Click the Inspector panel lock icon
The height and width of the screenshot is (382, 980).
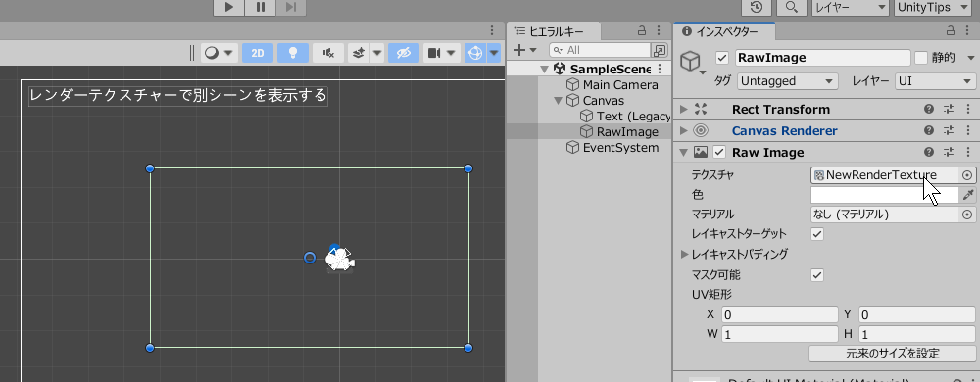tap(951, 31)
